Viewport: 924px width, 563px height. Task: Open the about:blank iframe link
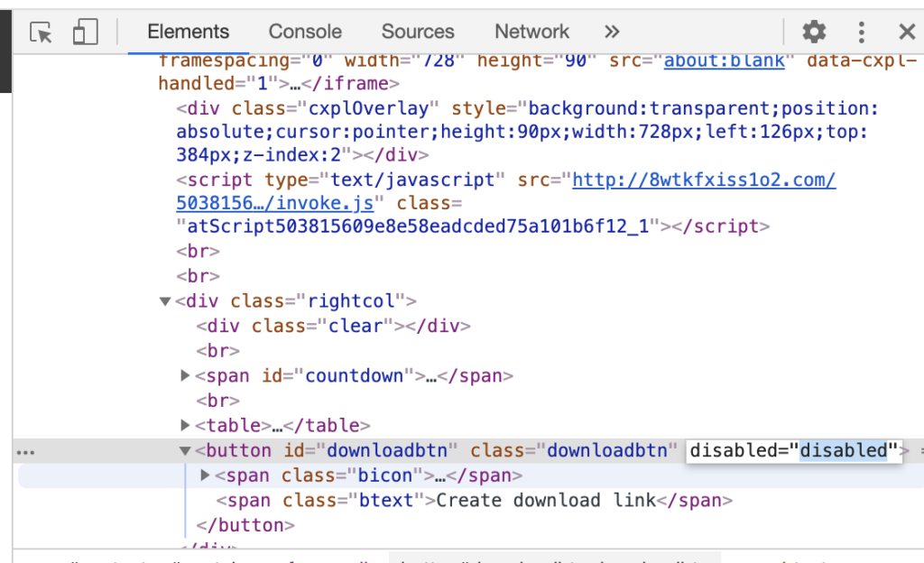point(725,60)
